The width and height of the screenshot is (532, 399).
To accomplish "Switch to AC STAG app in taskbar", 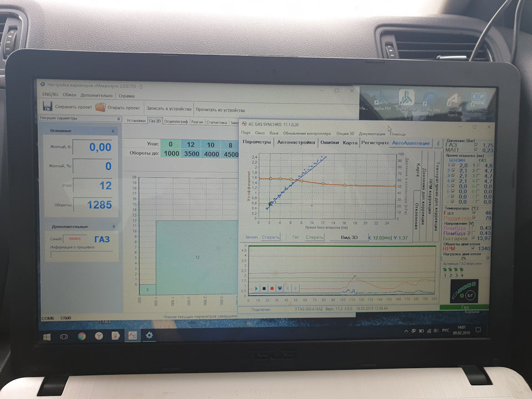I will [132, 336].
